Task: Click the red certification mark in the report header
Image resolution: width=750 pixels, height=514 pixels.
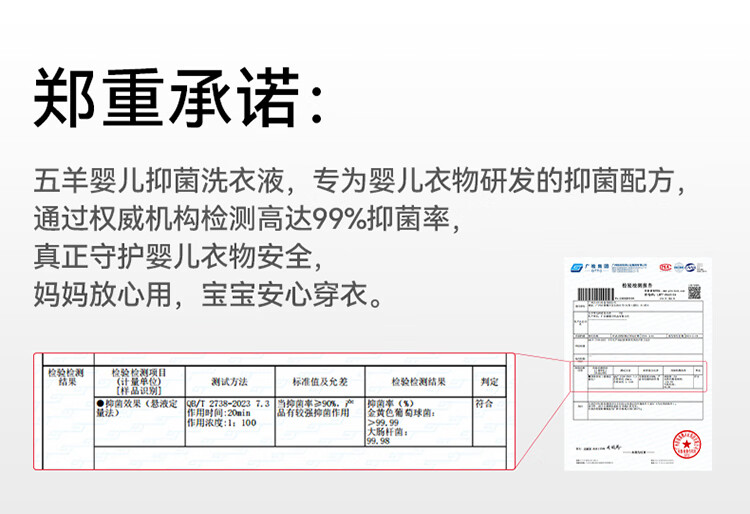Action: tap(665, 267)
